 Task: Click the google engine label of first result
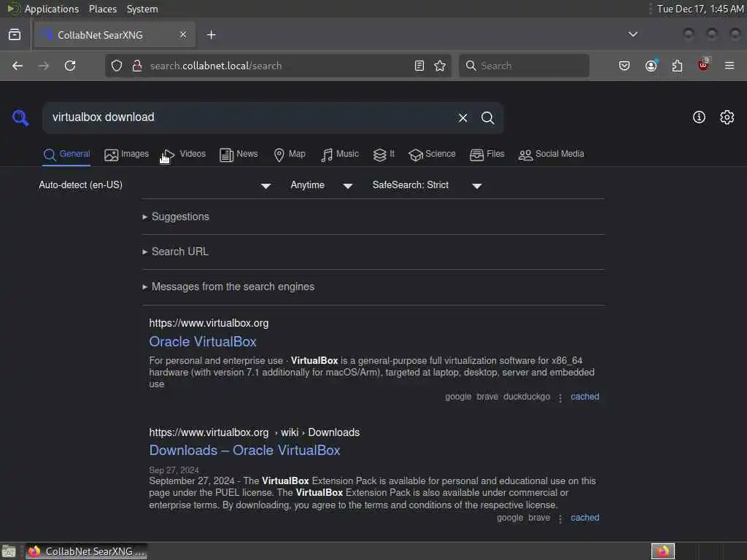click(458, 397)
